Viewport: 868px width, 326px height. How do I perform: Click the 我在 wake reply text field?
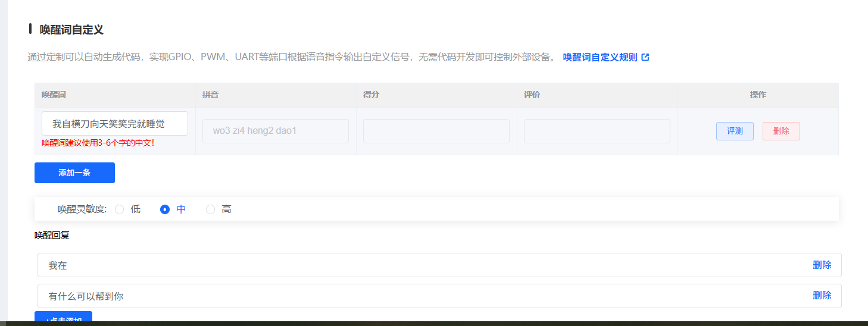[x=417, y=265]
